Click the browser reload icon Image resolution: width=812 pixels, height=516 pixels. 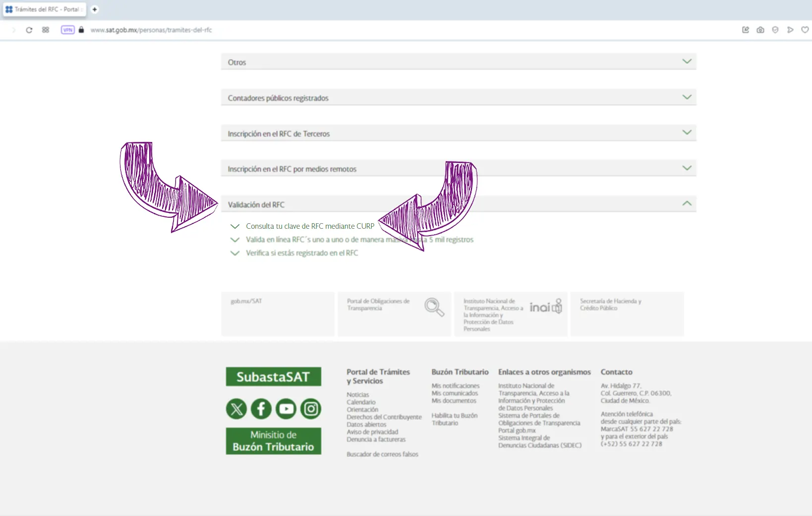[29, 30]
